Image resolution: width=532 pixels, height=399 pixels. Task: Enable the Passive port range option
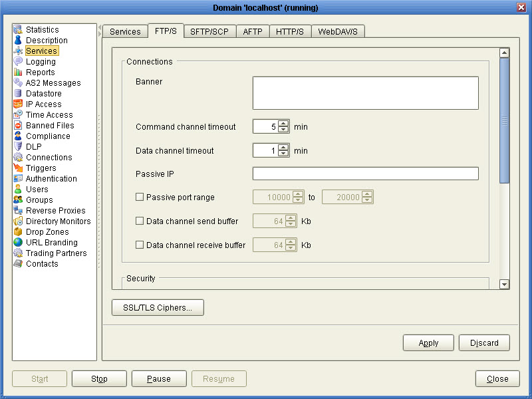(x=139, y=196)
